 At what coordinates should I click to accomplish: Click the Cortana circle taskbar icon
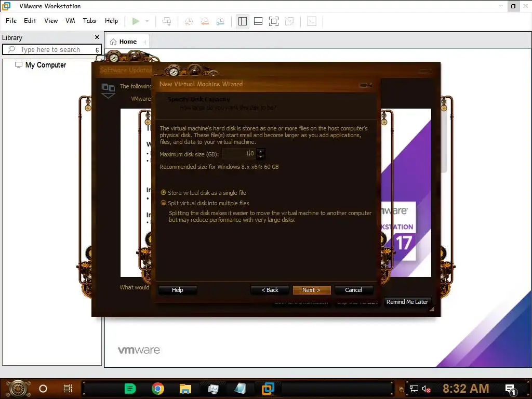43,389
